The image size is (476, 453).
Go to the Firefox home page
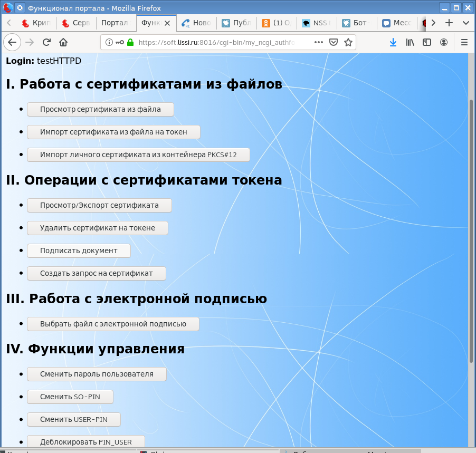point(63,43)
